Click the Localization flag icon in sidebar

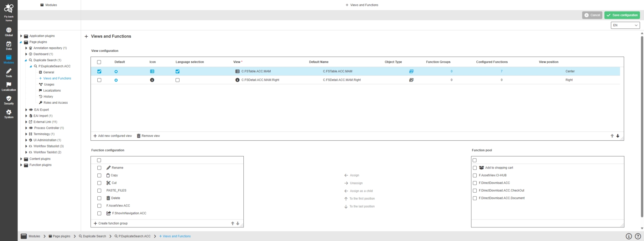pos(9,85)
